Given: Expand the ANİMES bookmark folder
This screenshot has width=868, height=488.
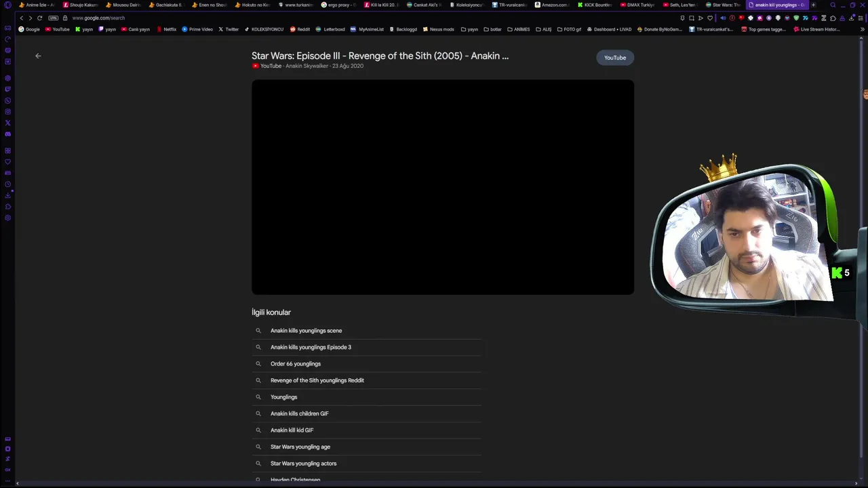Looking at the screenshot, I should click(519, 29).
